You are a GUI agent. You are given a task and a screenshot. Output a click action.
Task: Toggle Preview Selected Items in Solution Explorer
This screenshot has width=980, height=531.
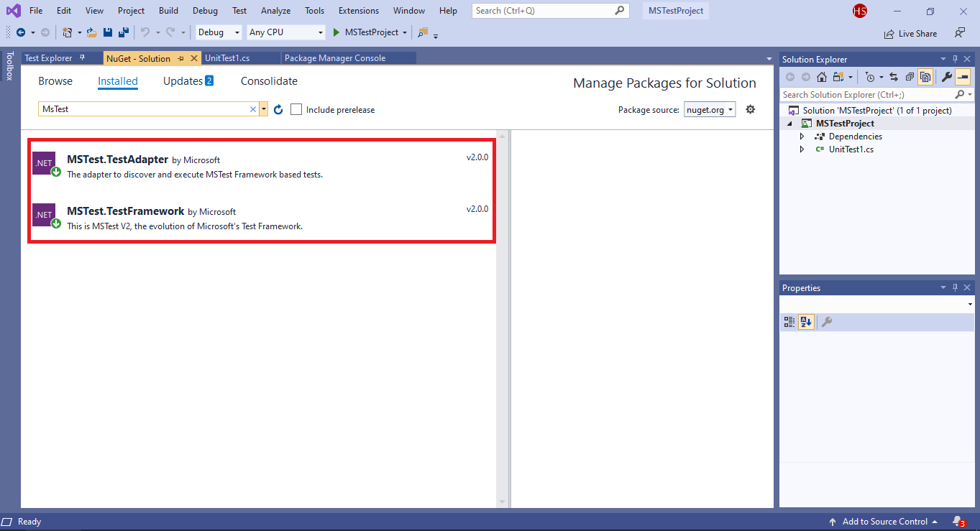pos(963,77)
